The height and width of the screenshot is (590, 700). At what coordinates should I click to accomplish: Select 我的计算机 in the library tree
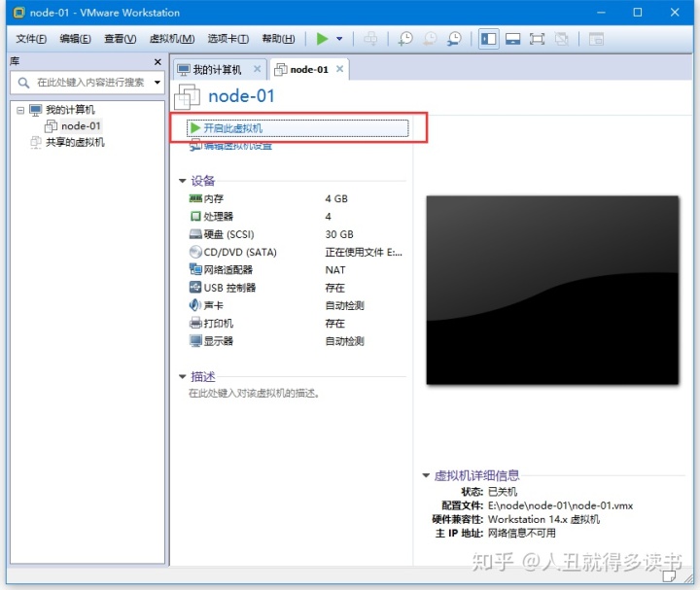click(x=70, y=110)
